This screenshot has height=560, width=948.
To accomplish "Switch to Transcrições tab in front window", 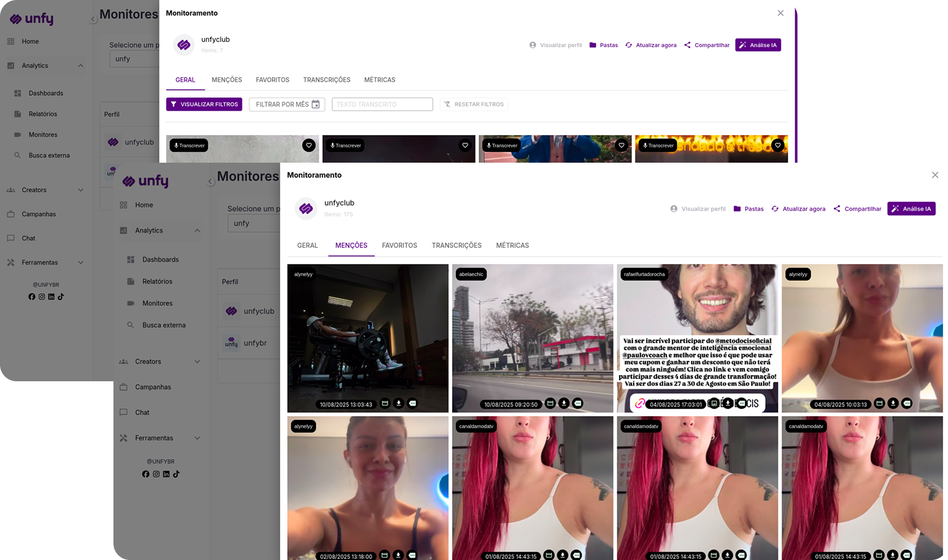I will (457, 245).
